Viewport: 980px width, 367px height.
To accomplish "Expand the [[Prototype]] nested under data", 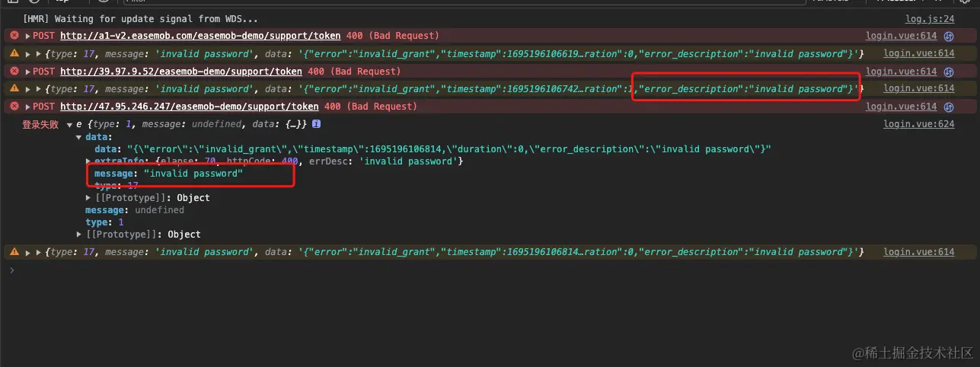I will pyautogui.click(x=88, y=198).
